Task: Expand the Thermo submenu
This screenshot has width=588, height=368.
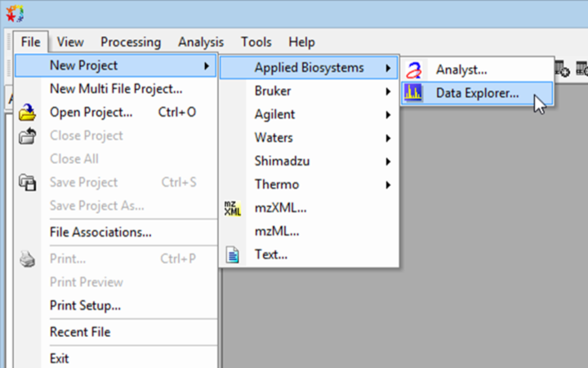Action: [x=309, y=184]
